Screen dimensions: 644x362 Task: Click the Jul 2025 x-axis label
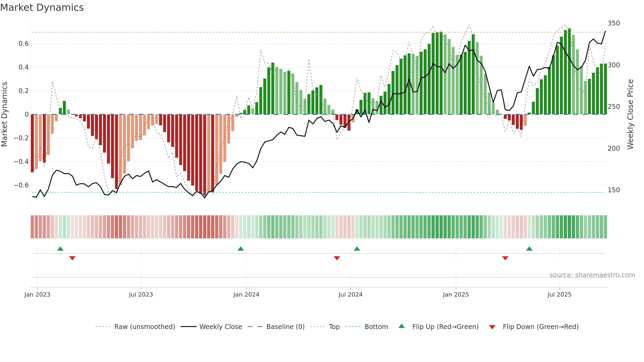[x=559, y=294]
